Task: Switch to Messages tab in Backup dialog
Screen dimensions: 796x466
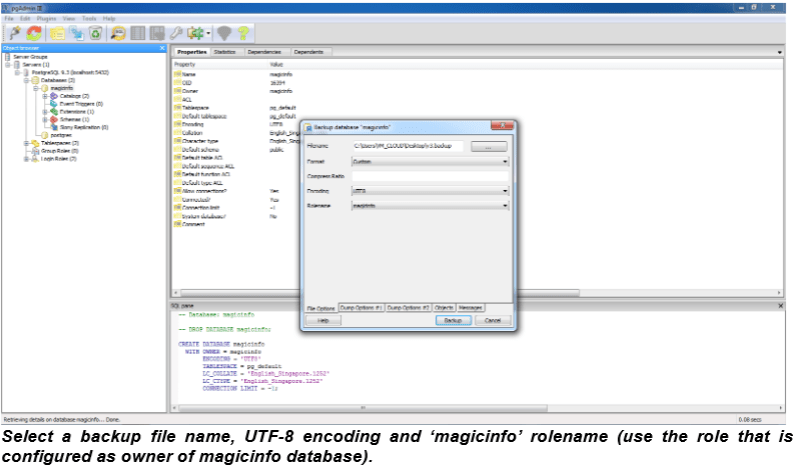Action: [x=470, y=308]
